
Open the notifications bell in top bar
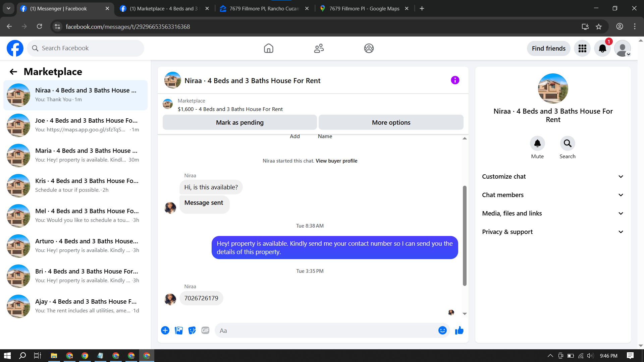(602, 48)
